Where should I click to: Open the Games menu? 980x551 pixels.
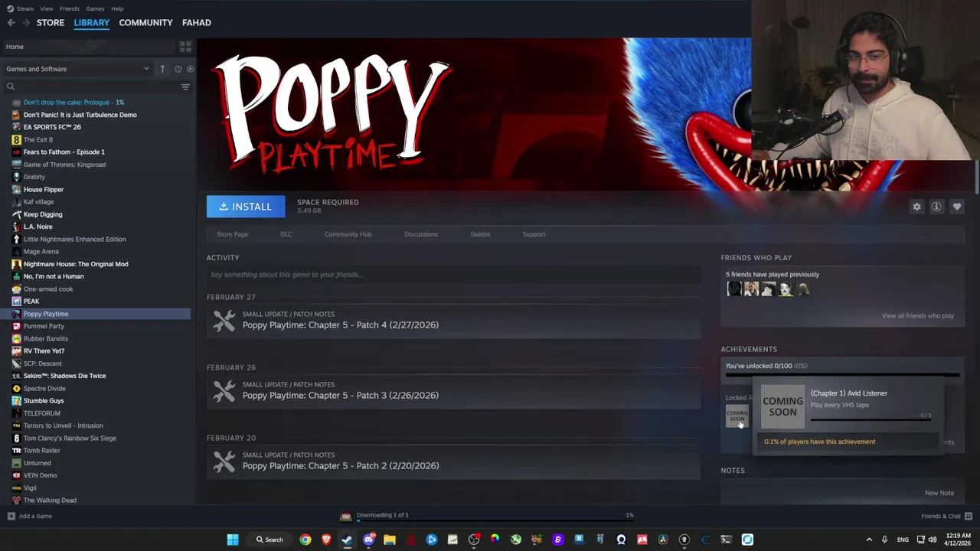point(95,8)
